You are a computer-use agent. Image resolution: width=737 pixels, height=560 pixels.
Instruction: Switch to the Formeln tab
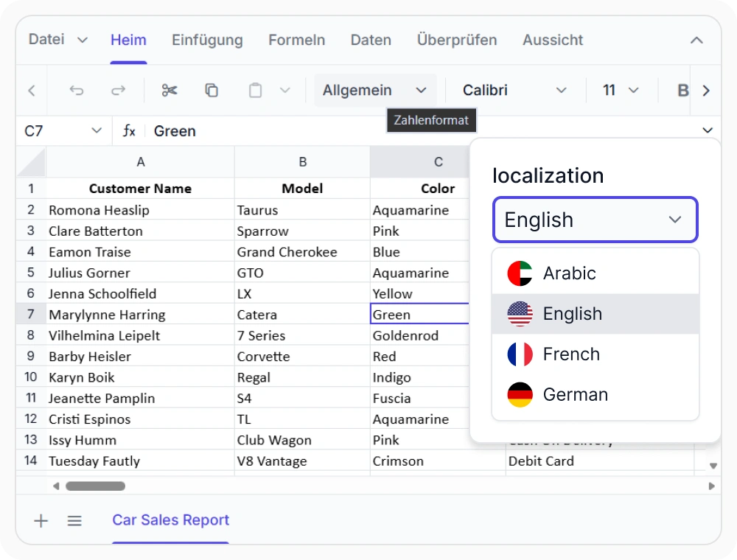296,40
